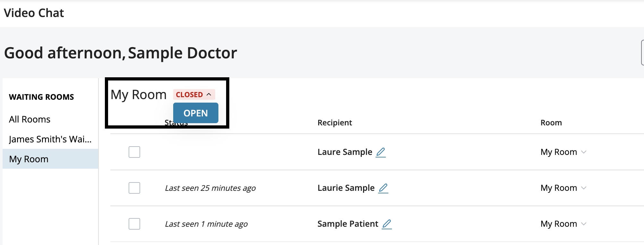Expand room dropdown for Laure Sample
Viewport: 644px width, 245px height.
(584, 152)
